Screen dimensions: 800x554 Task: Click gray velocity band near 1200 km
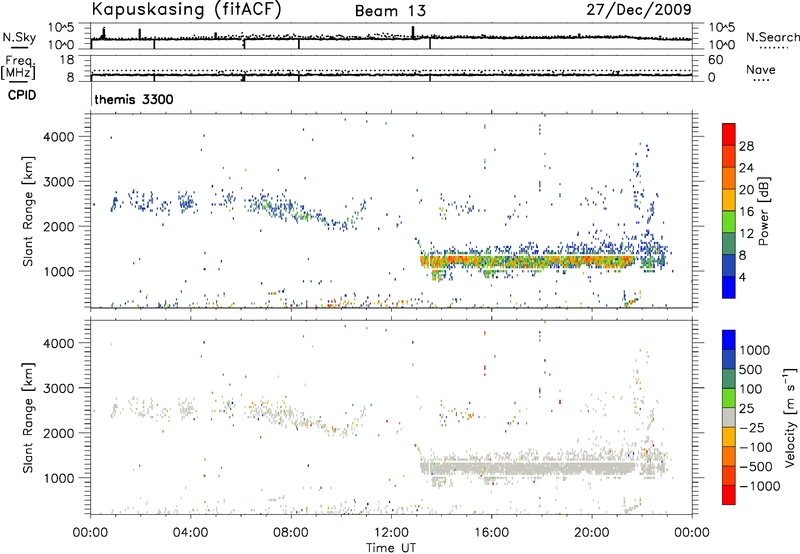click(x=528, y=468)
